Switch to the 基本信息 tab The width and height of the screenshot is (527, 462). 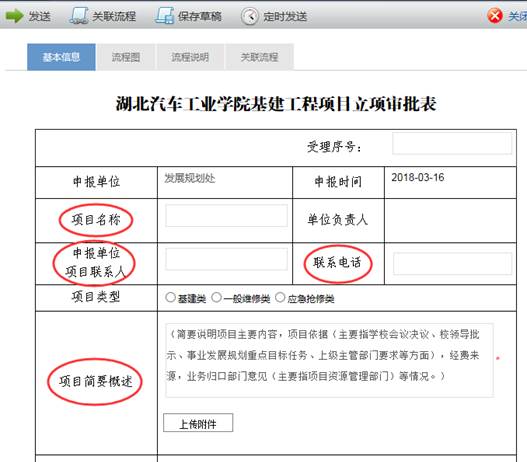61,57
